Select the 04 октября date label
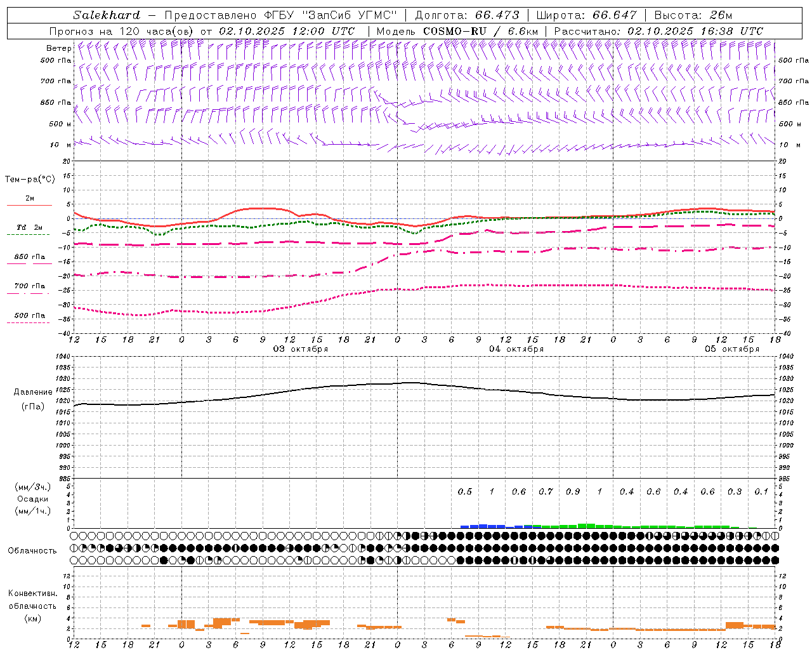 click(x=516, y=349)
